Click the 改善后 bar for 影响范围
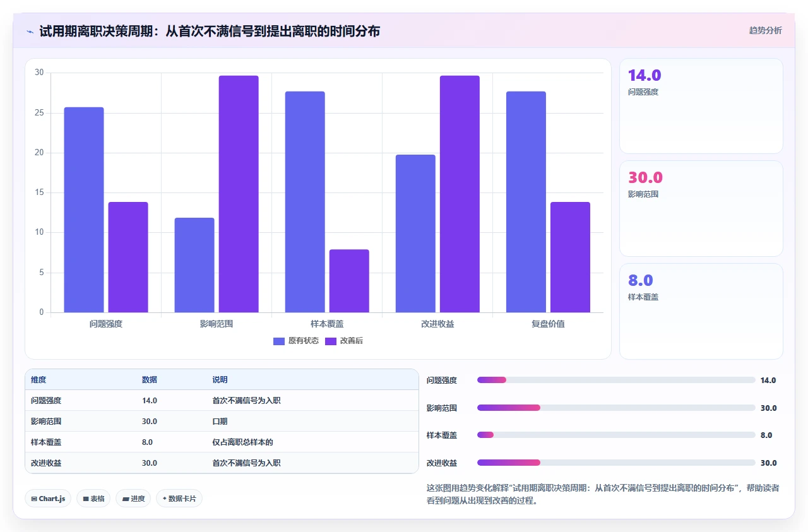Image resolution: width=808 pixels, height=532 pixels. coord(239,194)
